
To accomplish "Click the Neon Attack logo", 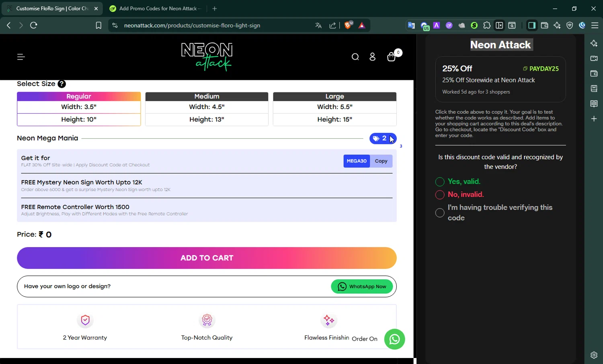I will [207, 57].
